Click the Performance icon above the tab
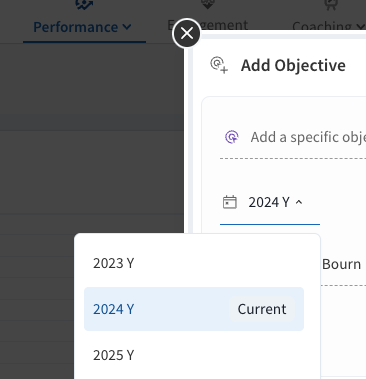The height and width of the screenshot is (379, 366). coord(84,5)
